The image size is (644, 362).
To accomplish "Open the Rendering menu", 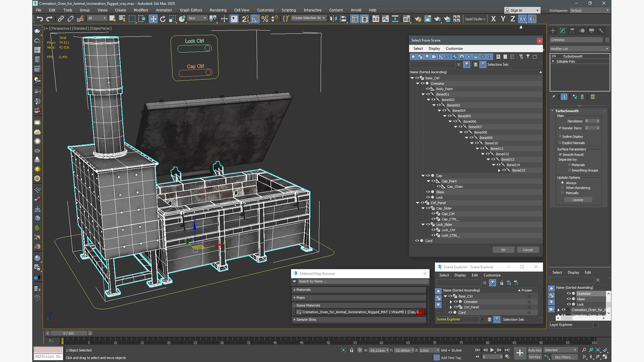I will click(x=218, y=10).
